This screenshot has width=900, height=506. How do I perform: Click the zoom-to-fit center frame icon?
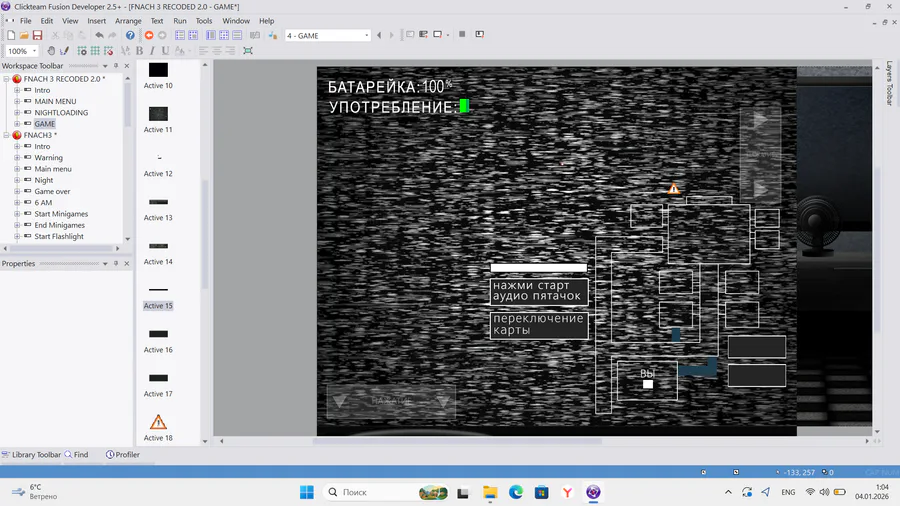click(x=248, y=51)
